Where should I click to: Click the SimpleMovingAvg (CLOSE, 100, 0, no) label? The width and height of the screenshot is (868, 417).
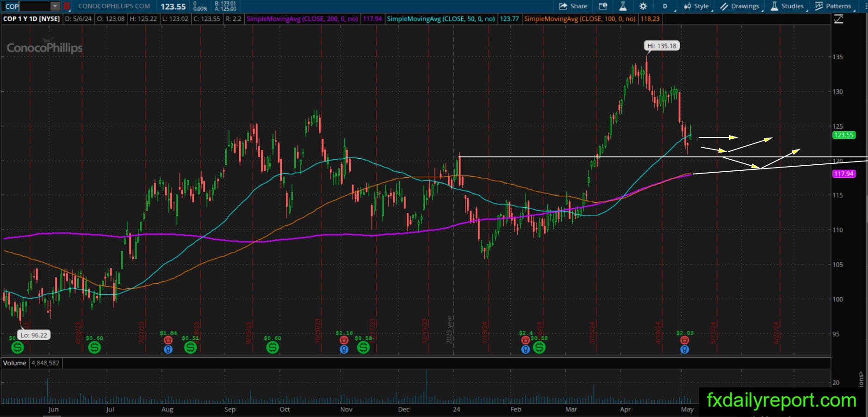coord(580,19)
